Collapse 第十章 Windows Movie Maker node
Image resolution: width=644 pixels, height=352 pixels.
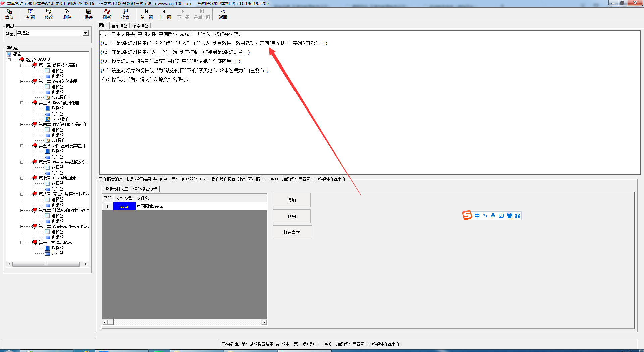[22, 226]
